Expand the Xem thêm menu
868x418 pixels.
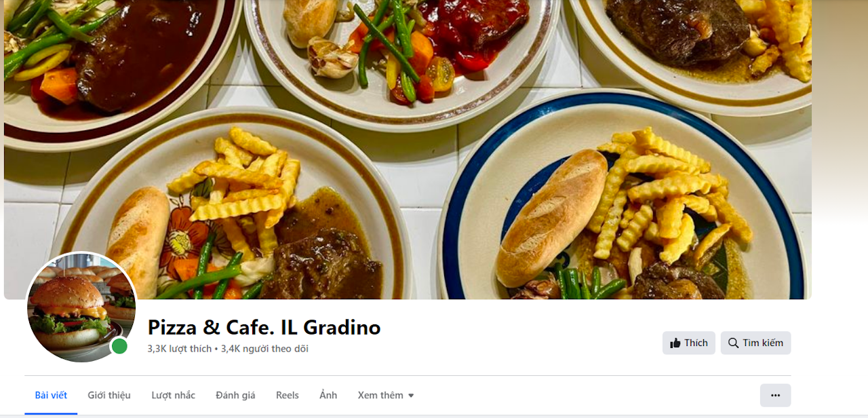pyautogui.click(x=386, y=396)
